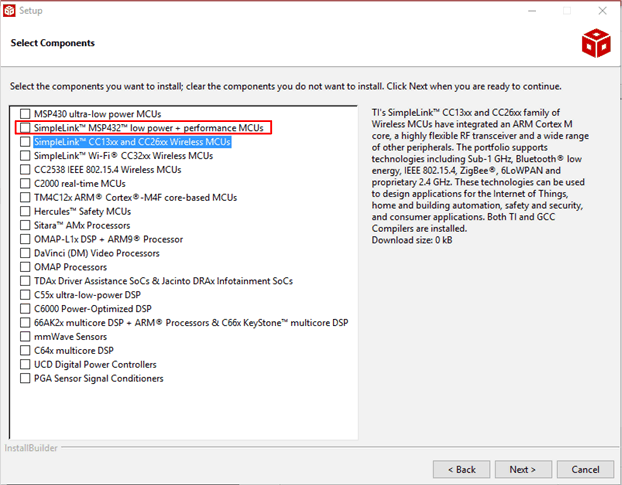Toggle the C2000 real-time MCUs checkbox
The image size is (622, 485).
25,184
